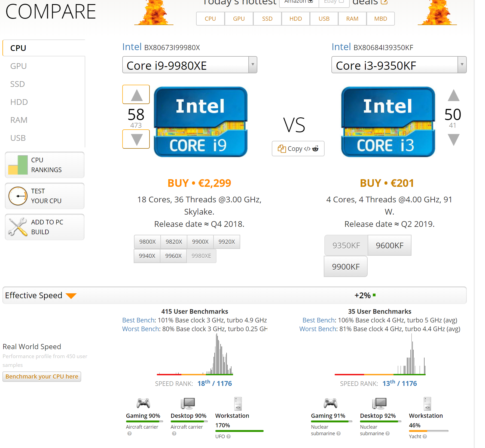Screen dimensions: 485x448
Task: Click the Reddit icon in the Copy button
Action: 315,149
